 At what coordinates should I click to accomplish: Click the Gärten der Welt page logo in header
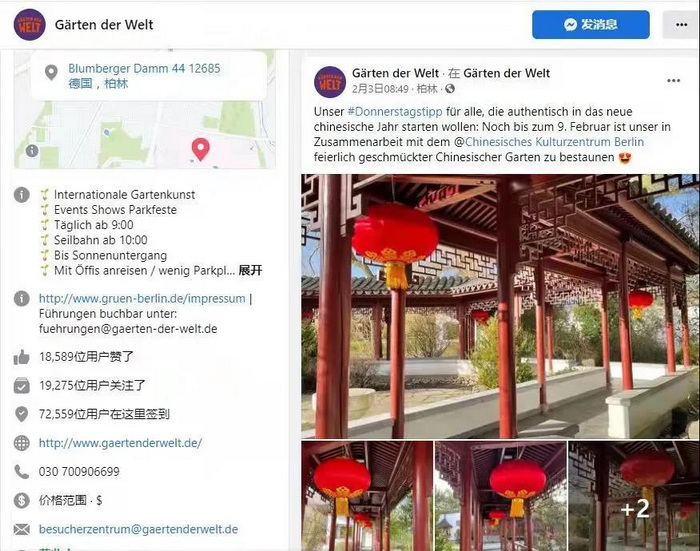point(29,25)
